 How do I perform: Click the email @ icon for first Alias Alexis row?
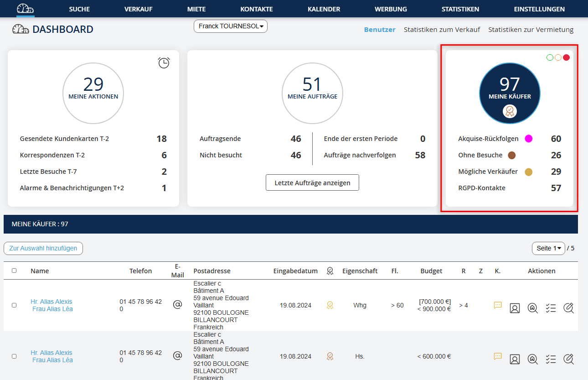coord(177,305)
